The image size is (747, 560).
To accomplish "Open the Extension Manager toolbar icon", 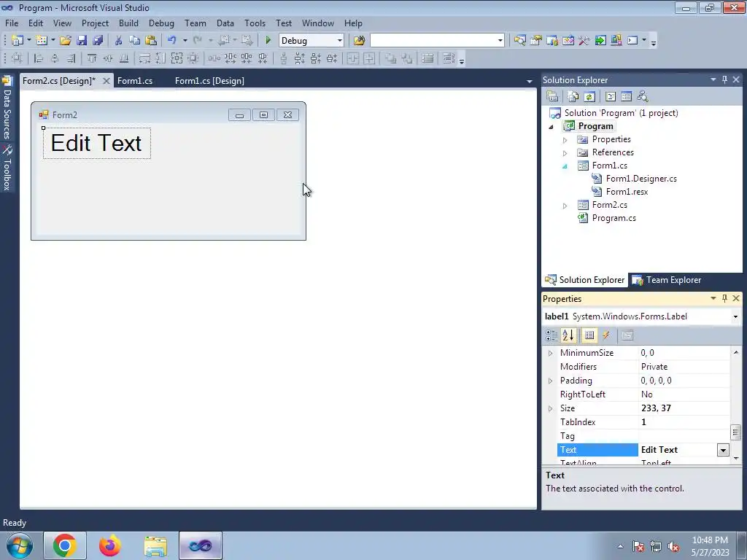I will 616,41.
